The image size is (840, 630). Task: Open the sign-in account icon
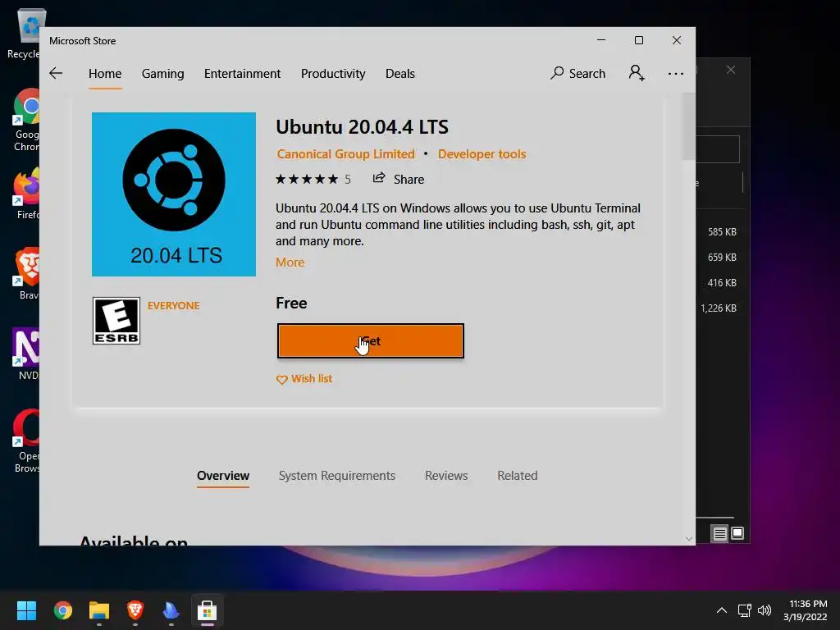tap(637, 73)
